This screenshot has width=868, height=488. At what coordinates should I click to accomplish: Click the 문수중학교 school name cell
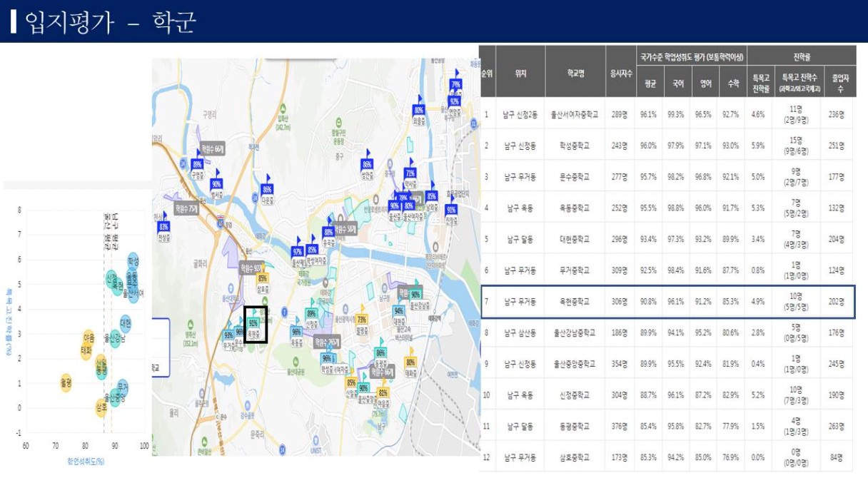pos(575,177)
